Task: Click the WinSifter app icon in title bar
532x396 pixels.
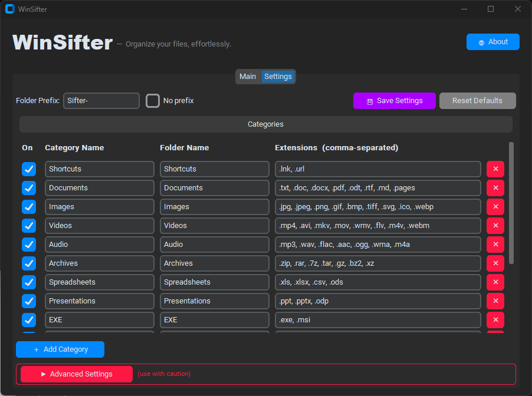Action: click(10, 9)
